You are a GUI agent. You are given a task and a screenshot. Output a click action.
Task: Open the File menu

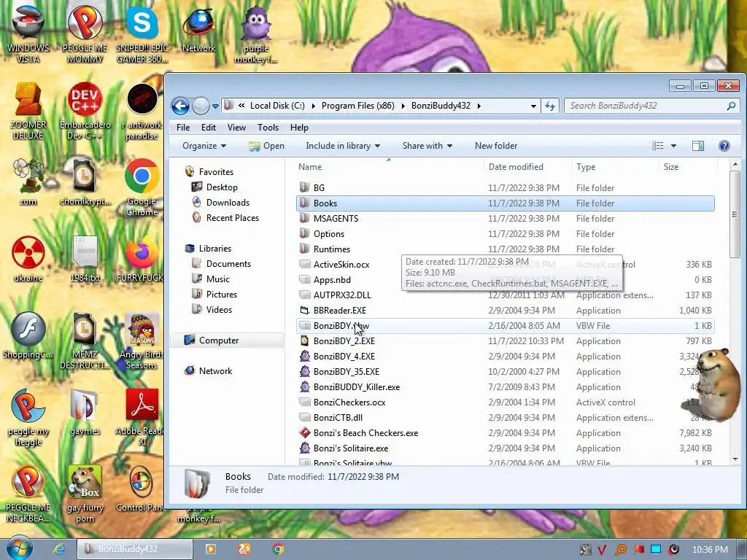coord(183,128)
